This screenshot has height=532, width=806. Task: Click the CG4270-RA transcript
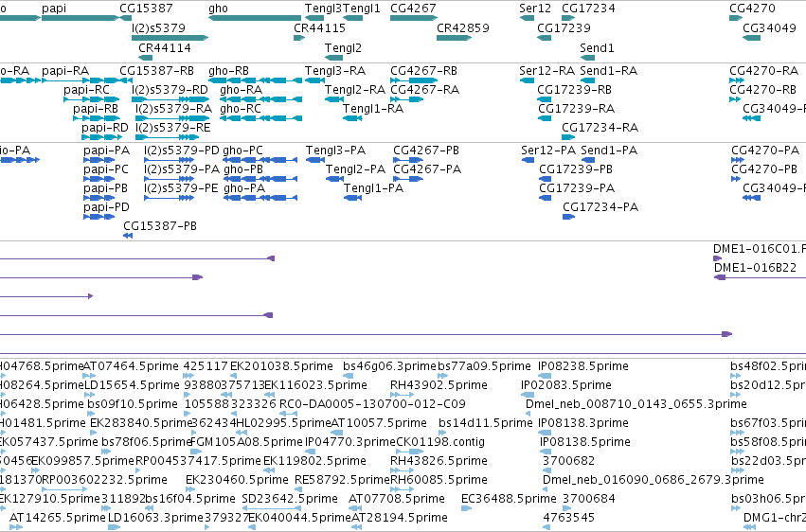click(x=737, y=80)
